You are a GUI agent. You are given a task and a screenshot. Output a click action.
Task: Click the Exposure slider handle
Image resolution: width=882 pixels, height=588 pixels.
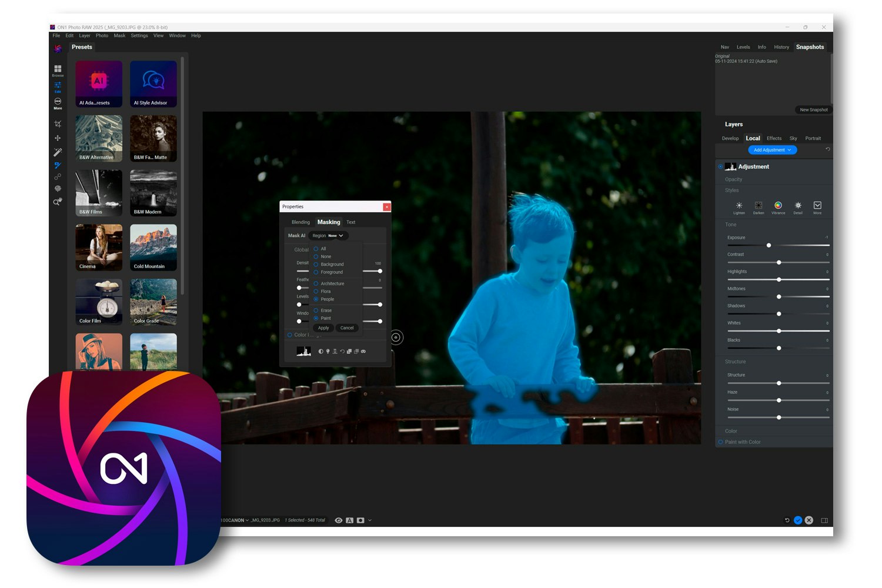[x=769, y=245]
